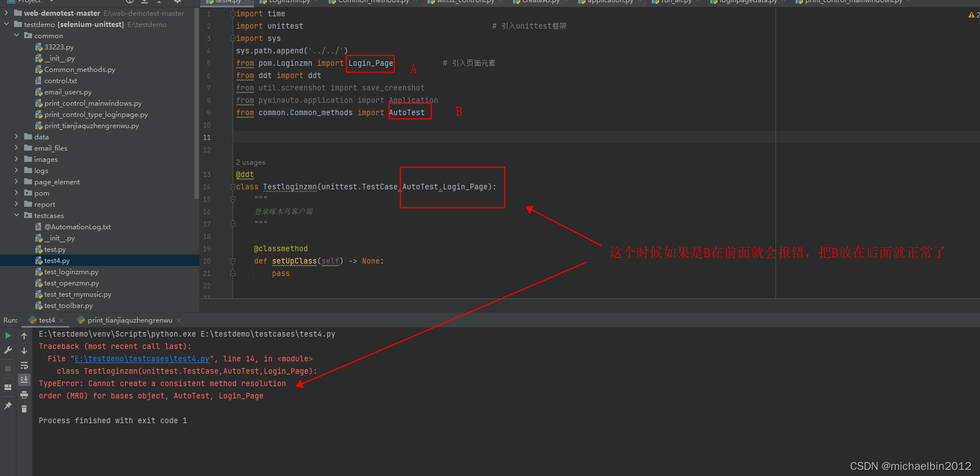This screenshot has width=980, height=476.
Task: Click Python icon on print_tianjiaquzhengrenwu run tab
Action: (81, 320)
